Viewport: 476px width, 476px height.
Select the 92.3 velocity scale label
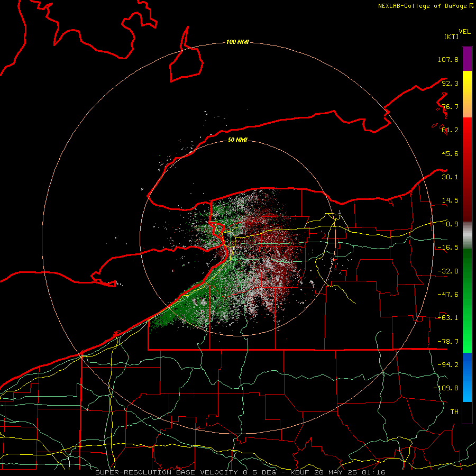(450, 83)
